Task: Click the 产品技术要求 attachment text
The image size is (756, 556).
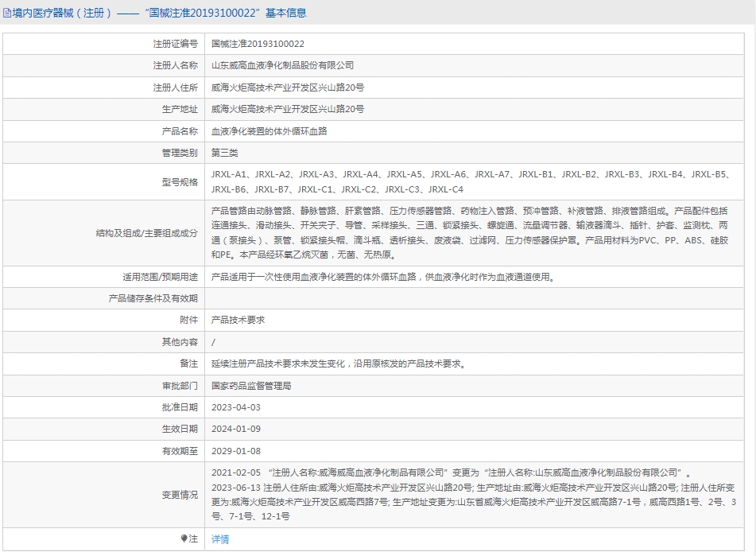Action: coord(238,320)
